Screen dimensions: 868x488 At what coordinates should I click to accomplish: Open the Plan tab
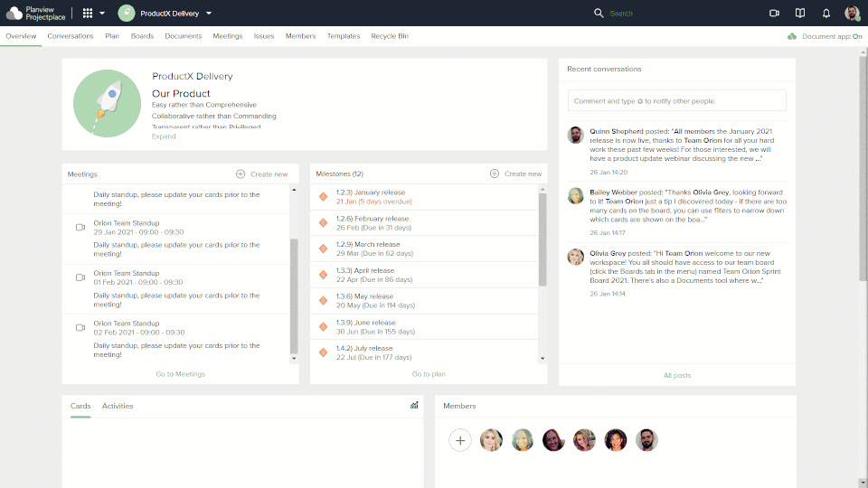(x=112, y=36)
